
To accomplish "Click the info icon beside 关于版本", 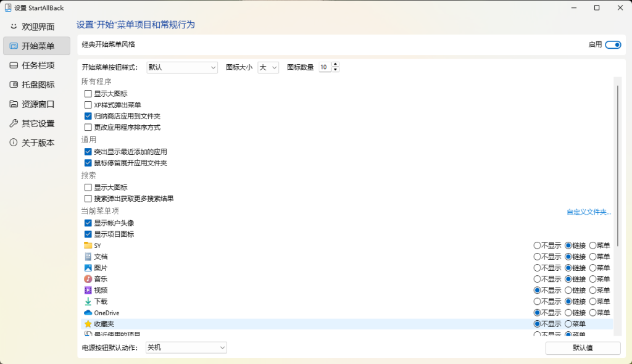I will point(14,143).
